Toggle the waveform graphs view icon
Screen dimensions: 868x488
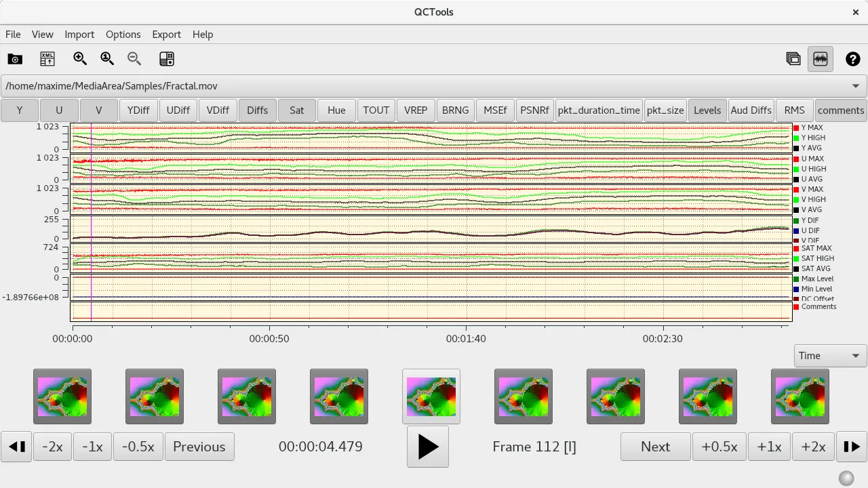(821, 59)
